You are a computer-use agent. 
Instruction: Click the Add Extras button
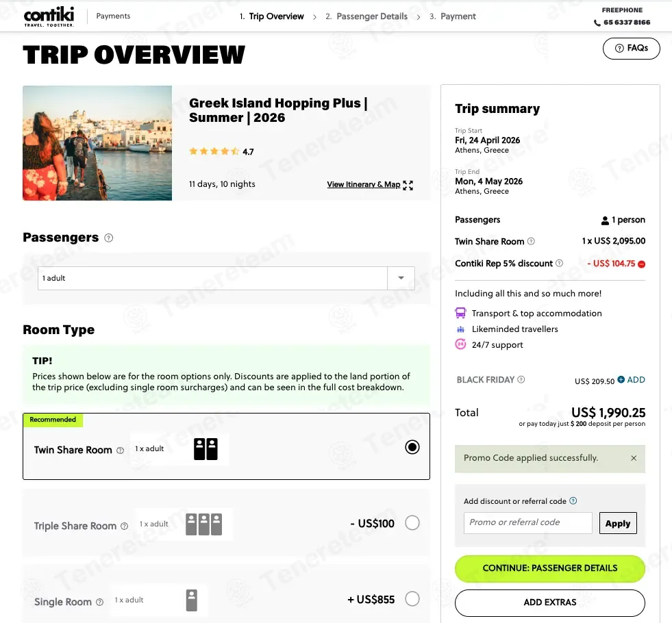(550, 602)
